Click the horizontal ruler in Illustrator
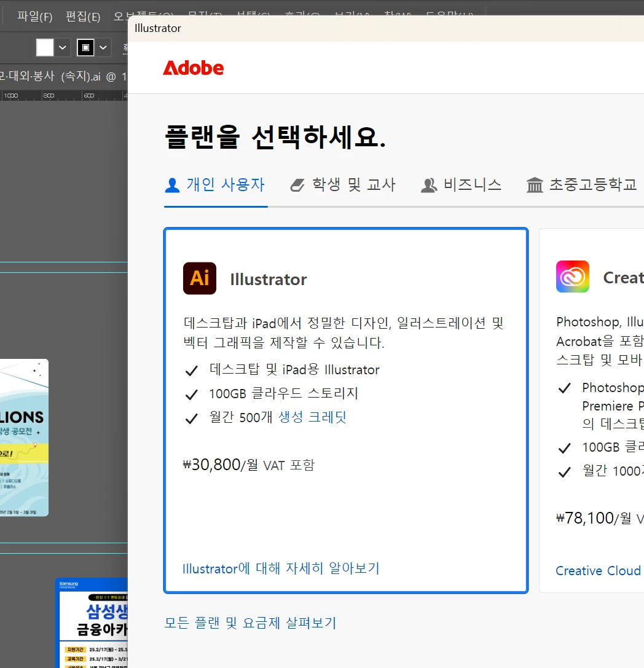644x668 pixels. coord(64,95)
